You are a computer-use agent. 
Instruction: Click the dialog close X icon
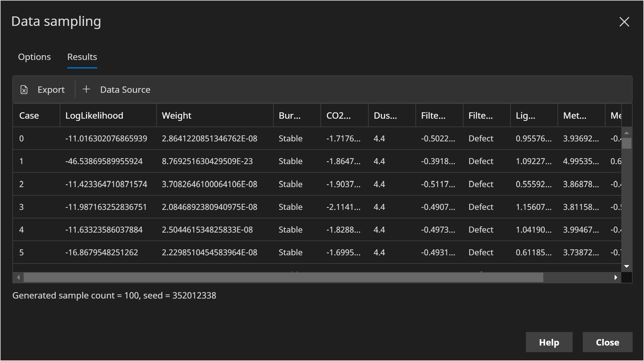[624, 22]
